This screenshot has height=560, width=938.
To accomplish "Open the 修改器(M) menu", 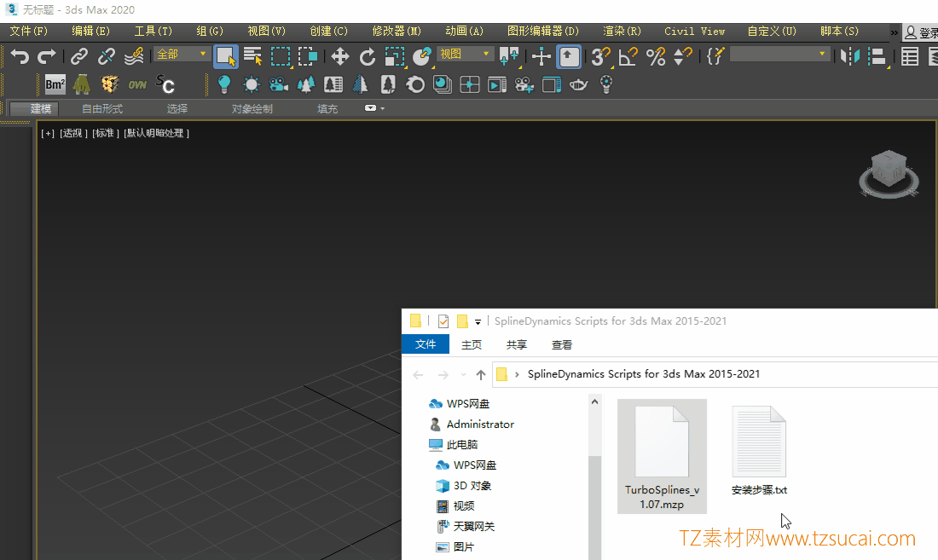I will (x=397, y=31).
